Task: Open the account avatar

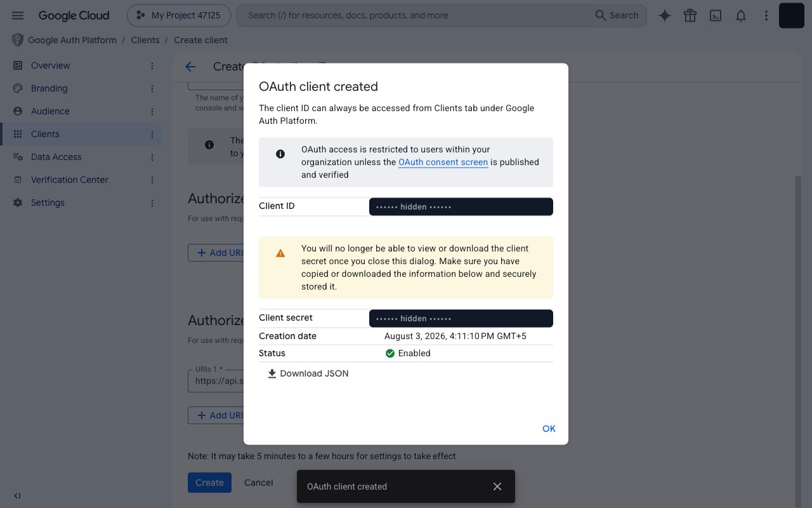Action: [792, 16]
